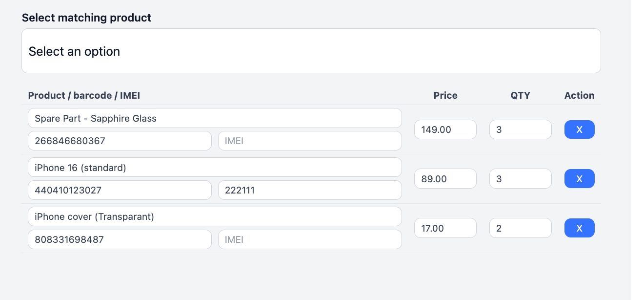Select the price field showing 149.00
This screenshot has width=644, height=300.
(445, 129)
